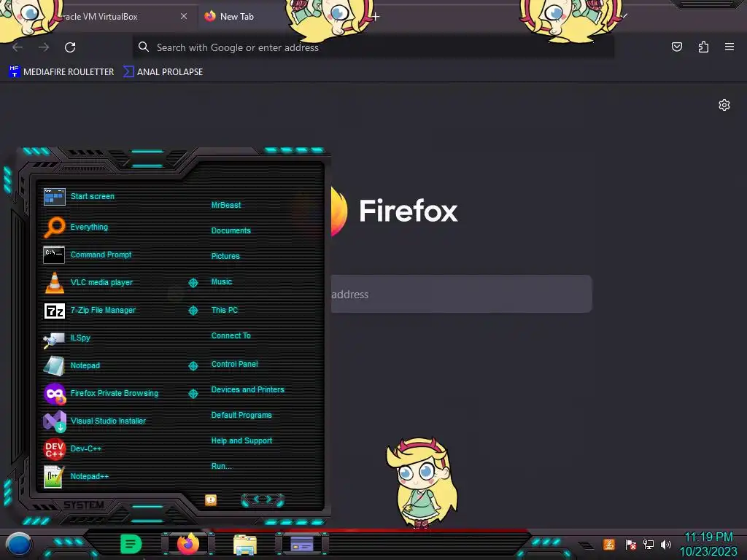The width and height of the screenshot is (747, 560).
Task: Open Control Panel from start menu
Action: coord(234,364)
